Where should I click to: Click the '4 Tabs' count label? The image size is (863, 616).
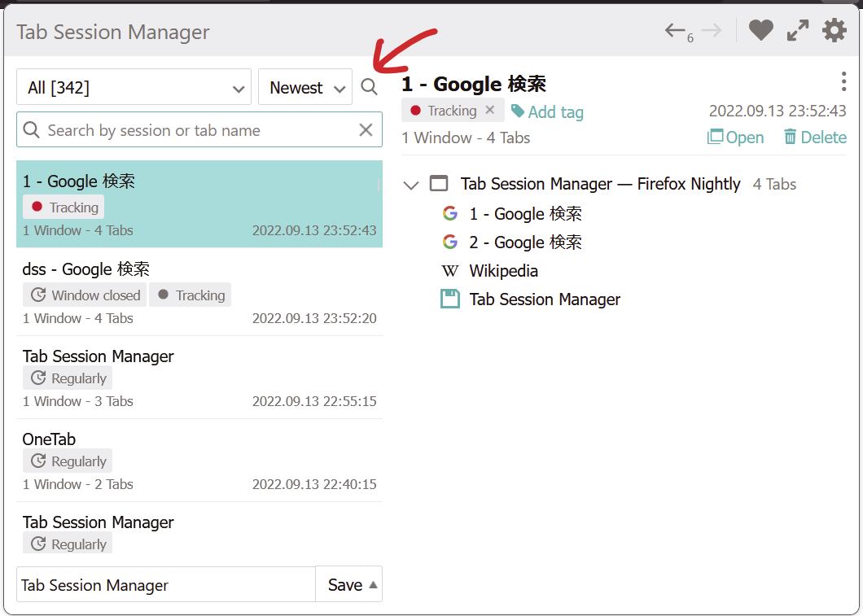pyautogui.click(x=774, y=184)
